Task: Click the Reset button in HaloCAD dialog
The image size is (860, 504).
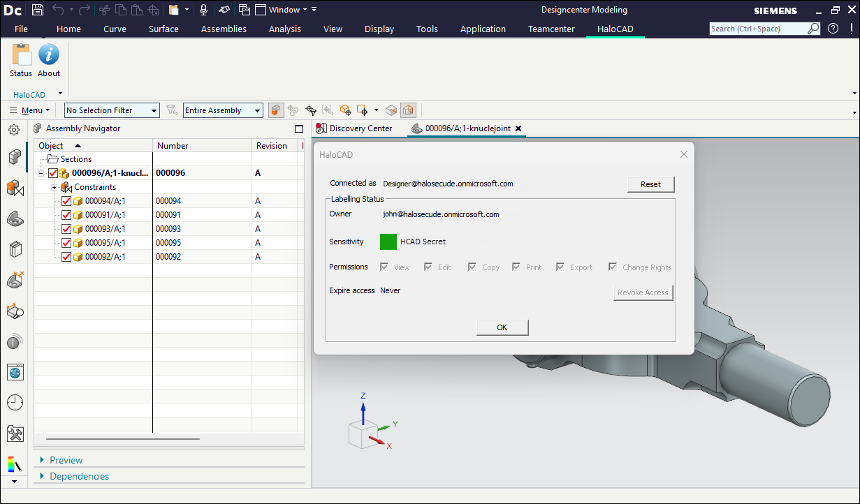Action: click(x=650, y=184)
